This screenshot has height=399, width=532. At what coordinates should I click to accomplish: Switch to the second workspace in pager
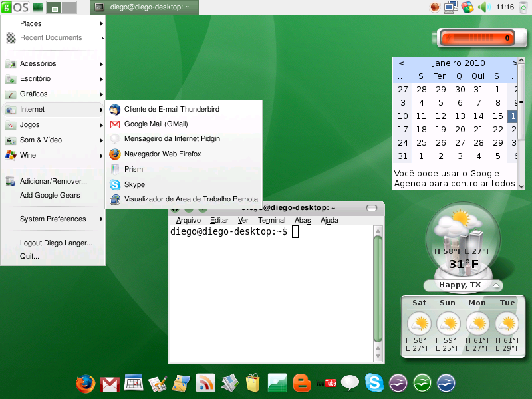[x=69, y=7]
